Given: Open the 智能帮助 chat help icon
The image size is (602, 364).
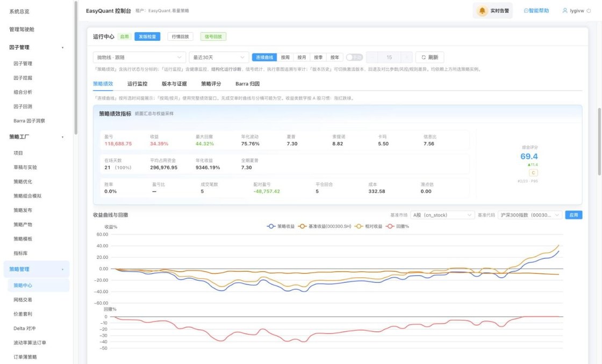Looking at the screenshot, I should (526, 11).
